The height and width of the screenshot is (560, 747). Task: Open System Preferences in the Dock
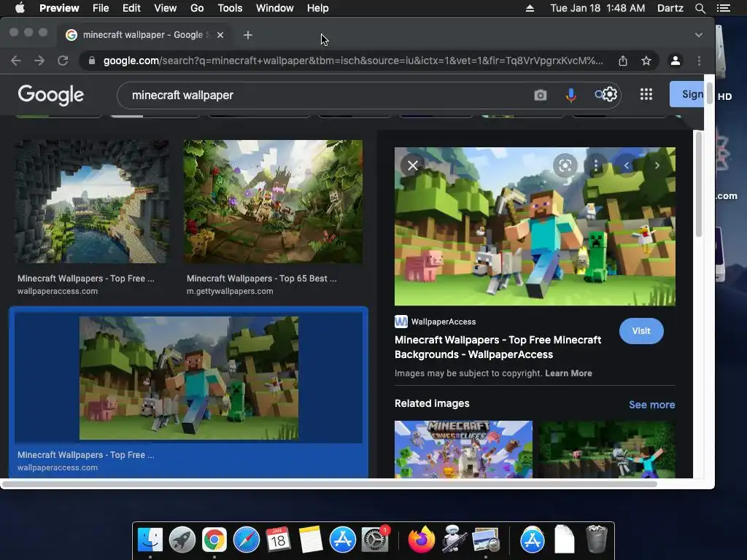click(x=375, y=540)
